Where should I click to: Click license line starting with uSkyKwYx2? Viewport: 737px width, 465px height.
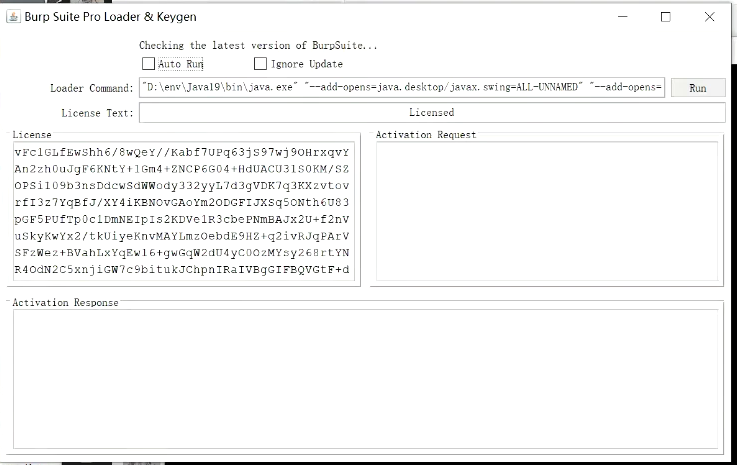coord(182,236)
